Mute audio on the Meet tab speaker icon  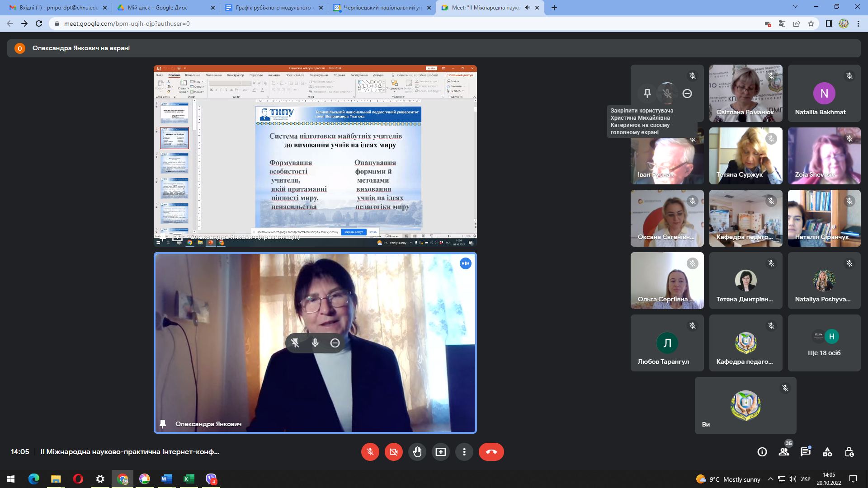[x=527, y=8]
